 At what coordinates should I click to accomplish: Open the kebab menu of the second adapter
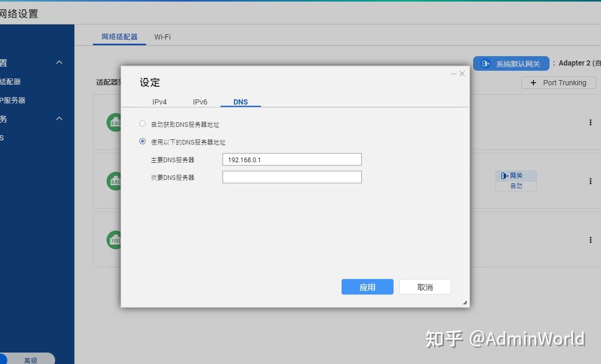[x=590, y=181]
